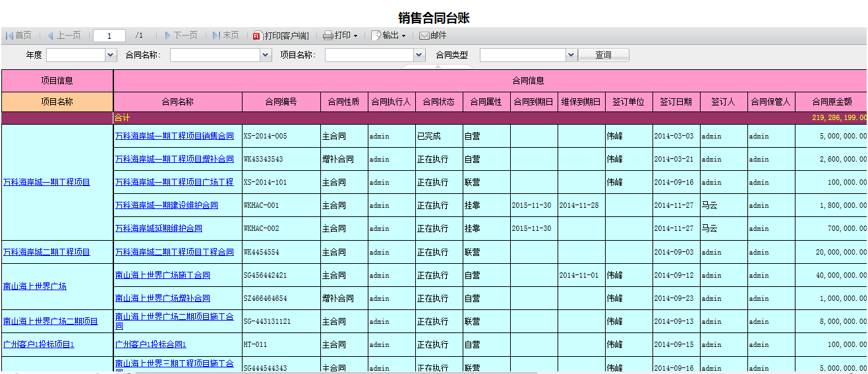
Task: Click the 项目名称 column header cell
Action: coord(57,102)
